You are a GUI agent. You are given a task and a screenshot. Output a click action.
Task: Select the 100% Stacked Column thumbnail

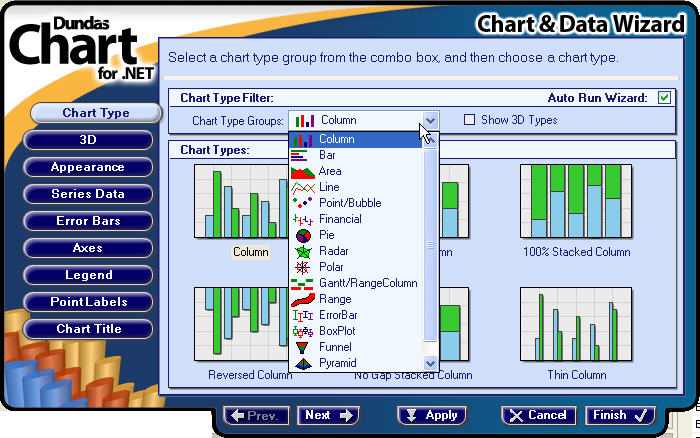click(576, 201)
